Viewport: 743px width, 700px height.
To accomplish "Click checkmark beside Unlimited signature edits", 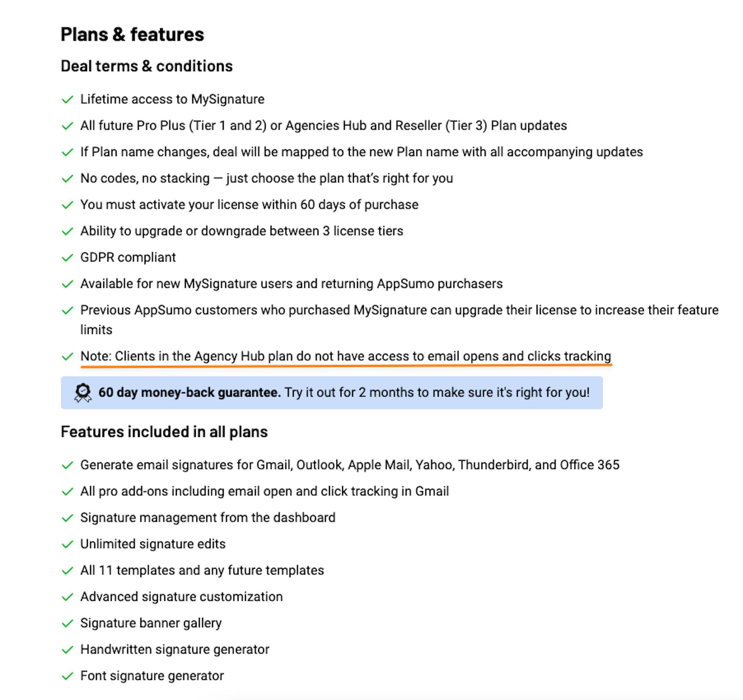I will [68, 544].
